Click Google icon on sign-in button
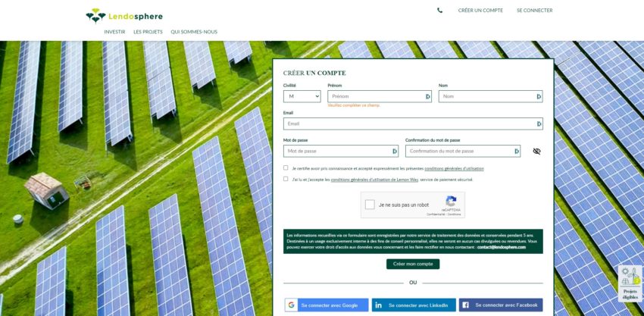The height and width of the screenshot is (316, 644). (292, 305)
